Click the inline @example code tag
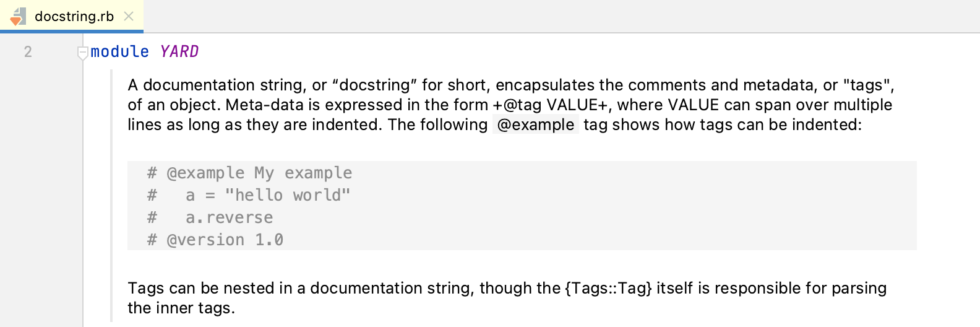Image resolution: width=980 pixels, height=327 pixels. [536, 124]
